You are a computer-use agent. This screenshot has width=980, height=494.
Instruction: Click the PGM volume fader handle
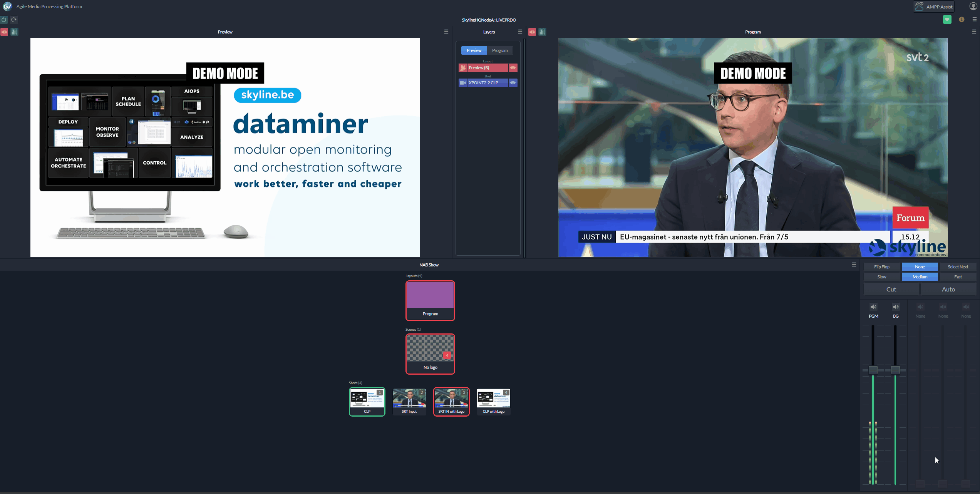point(873,370)
